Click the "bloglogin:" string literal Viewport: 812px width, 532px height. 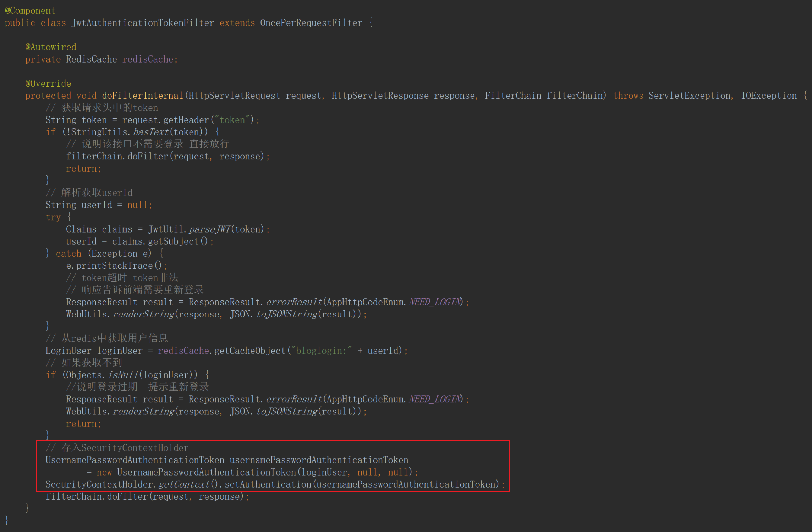[321, 351]
